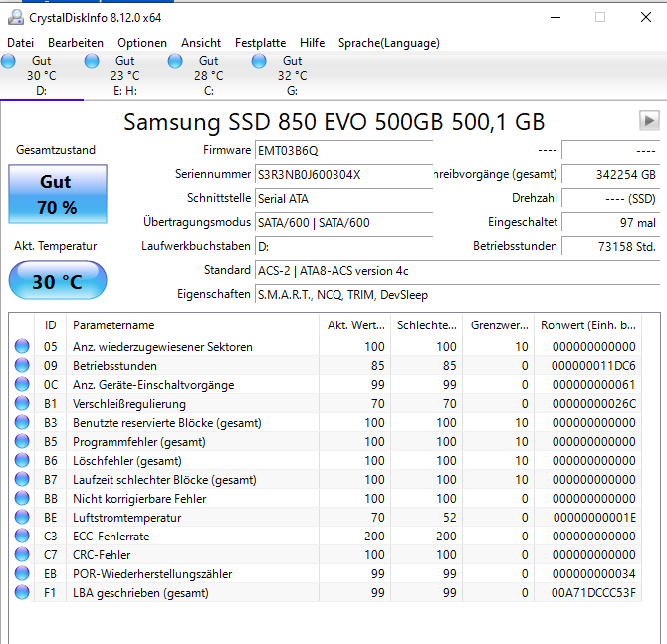This screenshot has width=667, height=644.
Task: Switch to the C: drive tab
Action: tap(209, 76)
